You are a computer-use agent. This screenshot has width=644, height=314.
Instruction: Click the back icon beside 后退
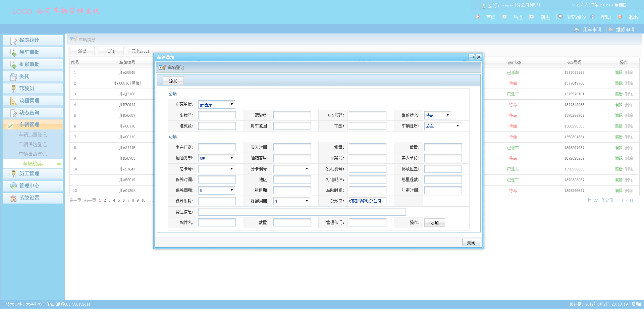point(504,17)
